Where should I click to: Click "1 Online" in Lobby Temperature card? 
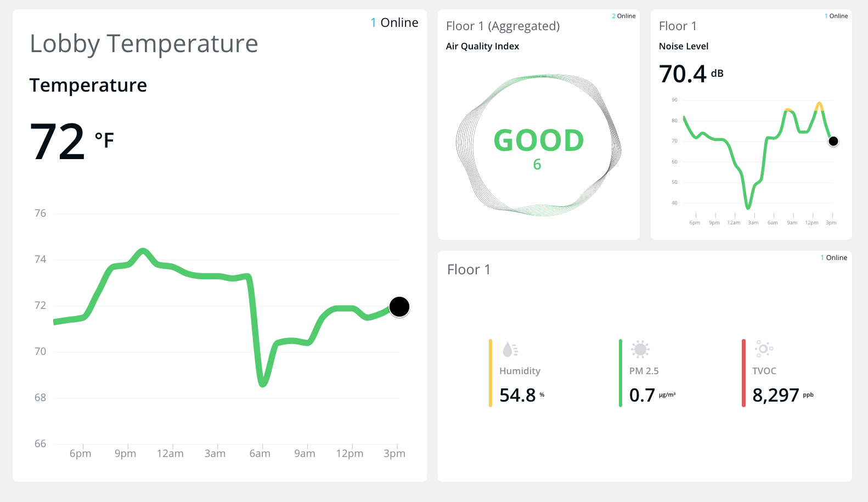click(394, 22)
